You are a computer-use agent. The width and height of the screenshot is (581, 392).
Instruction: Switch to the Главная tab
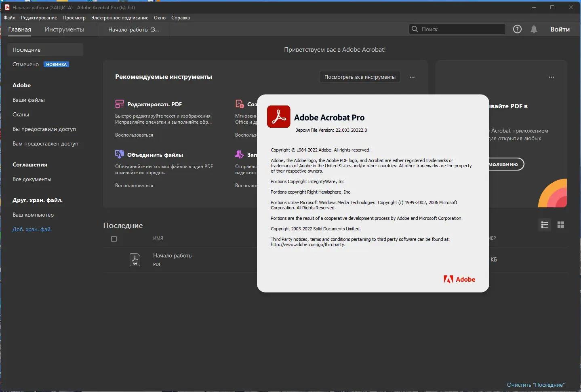pyautogui.click(x=20, y=30)
